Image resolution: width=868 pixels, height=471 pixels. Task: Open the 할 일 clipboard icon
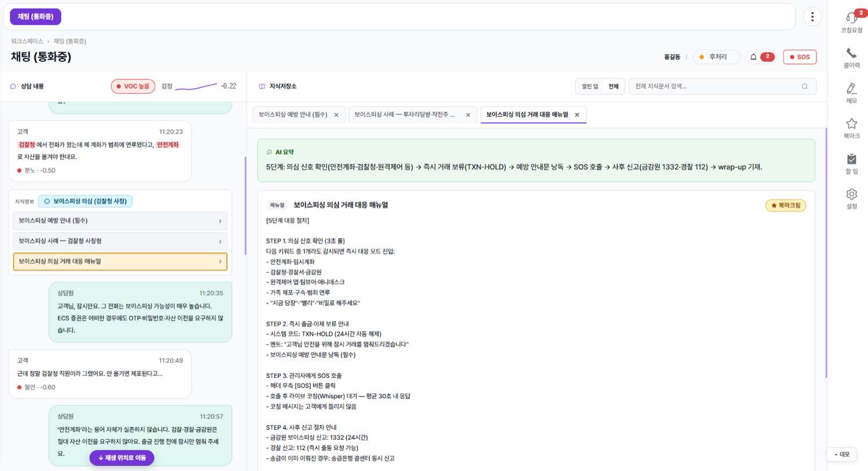[851, 159]
